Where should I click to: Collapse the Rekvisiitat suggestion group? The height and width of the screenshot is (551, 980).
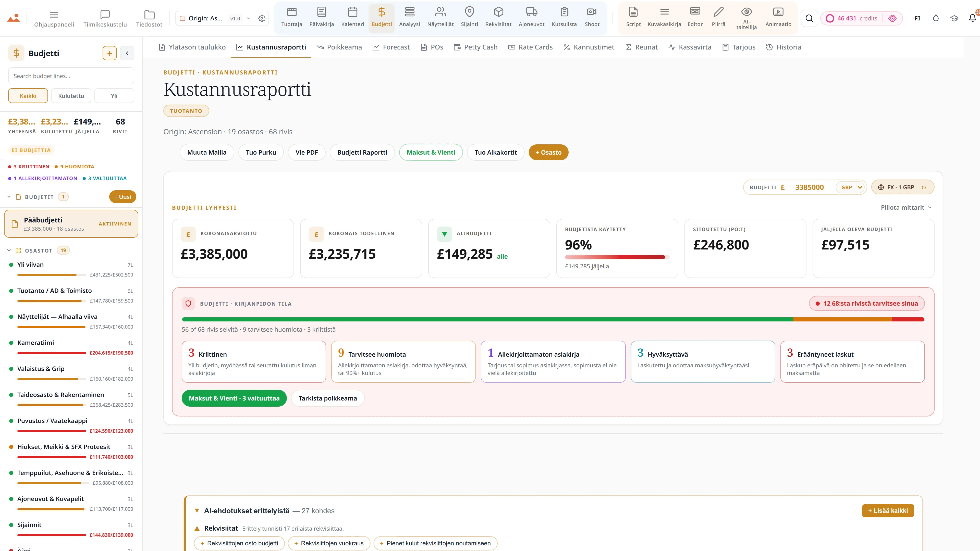(x=197, y=529)
